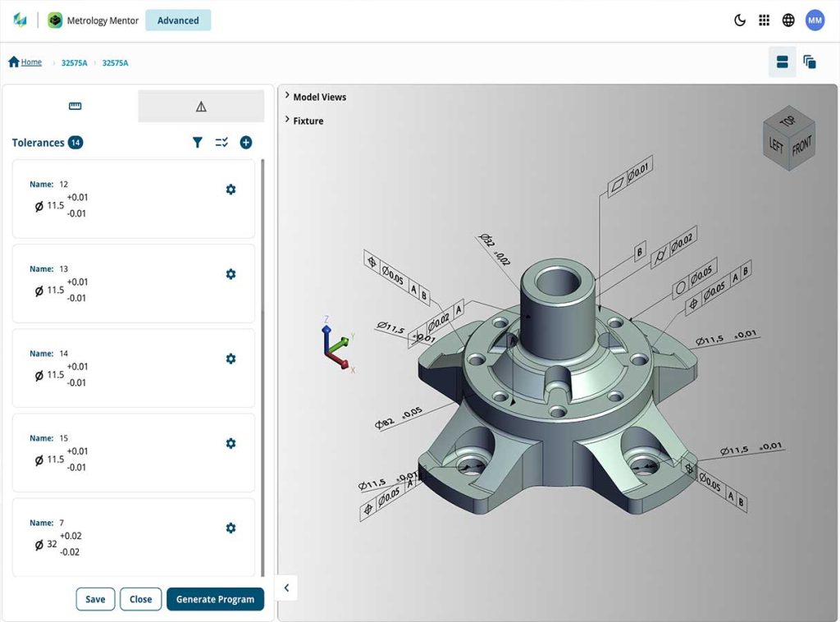The width and height of the screenshot is (840, 622).
Task: Open settings for tolerance named 12
Action: click(231, 189)
